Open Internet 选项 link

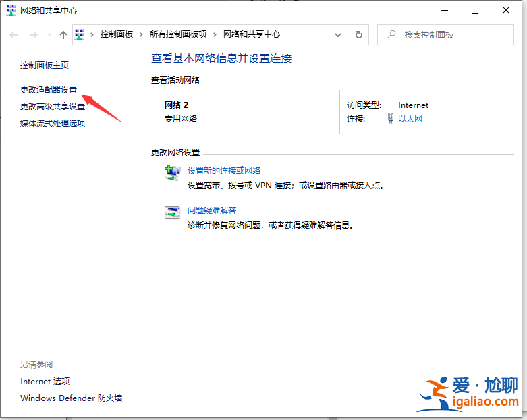tap(45, 382)
